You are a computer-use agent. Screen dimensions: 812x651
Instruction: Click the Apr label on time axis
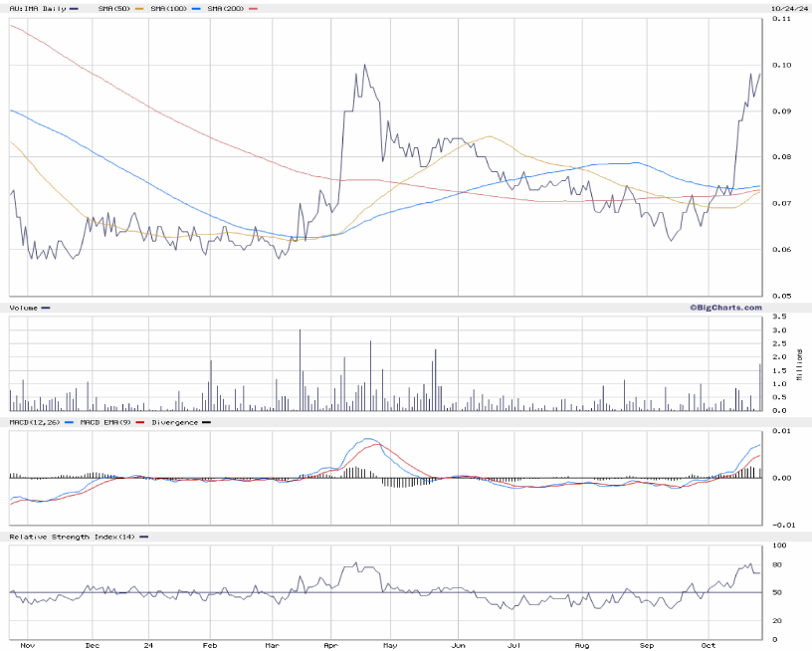click(x=330, y=644)
